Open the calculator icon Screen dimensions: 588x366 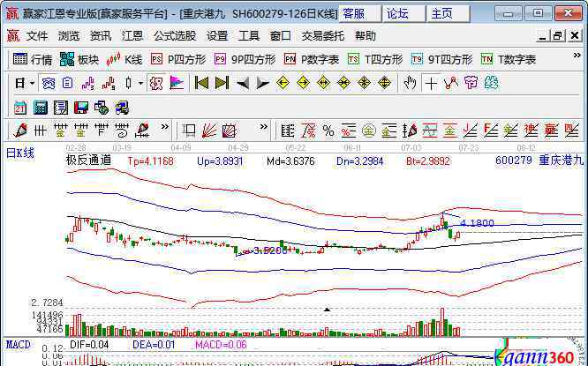tap(41, 108)
